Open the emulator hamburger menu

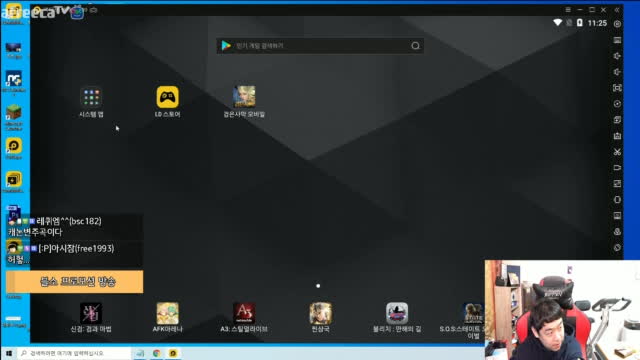pyautogui.click(x=568, y=9)
